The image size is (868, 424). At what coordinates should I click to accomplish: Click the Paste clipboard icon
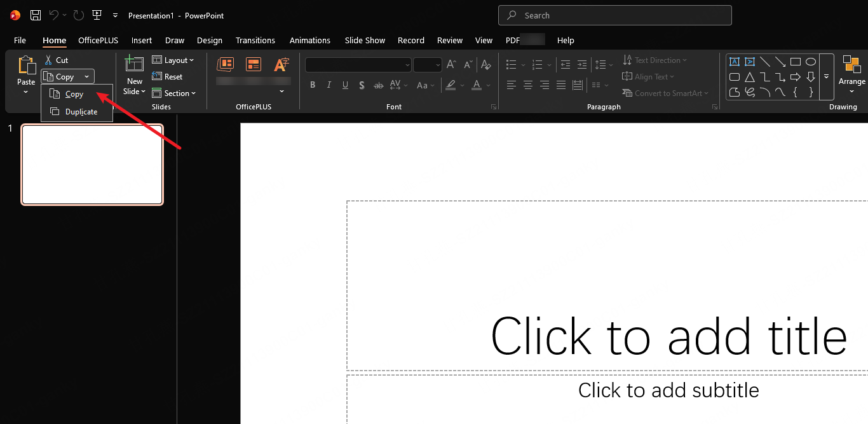coord(26,65)
